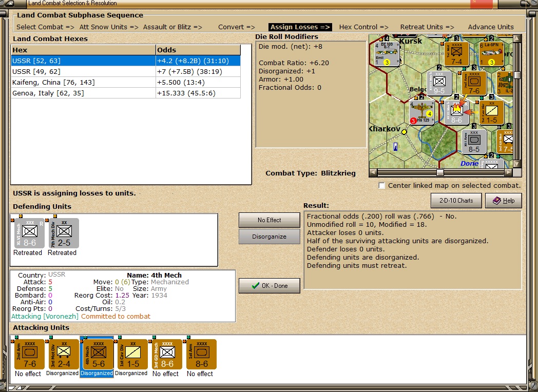Click the orange 7-6 armor army on map
The image size is (538, 392).
(x=474, y=83)
